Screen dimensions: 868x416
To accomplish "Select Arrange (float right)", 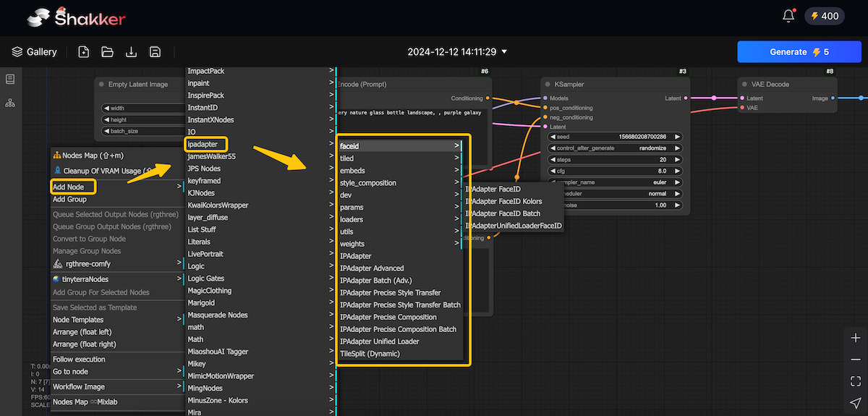I will 117,344.
